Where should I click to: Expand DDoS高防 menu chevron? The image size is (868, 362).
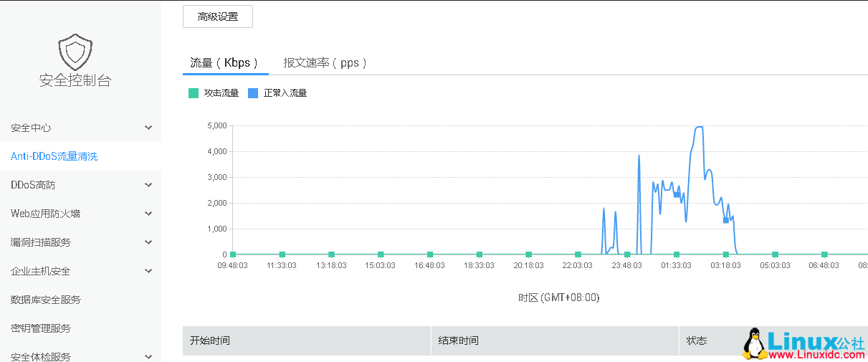click(x=148, y=185)
